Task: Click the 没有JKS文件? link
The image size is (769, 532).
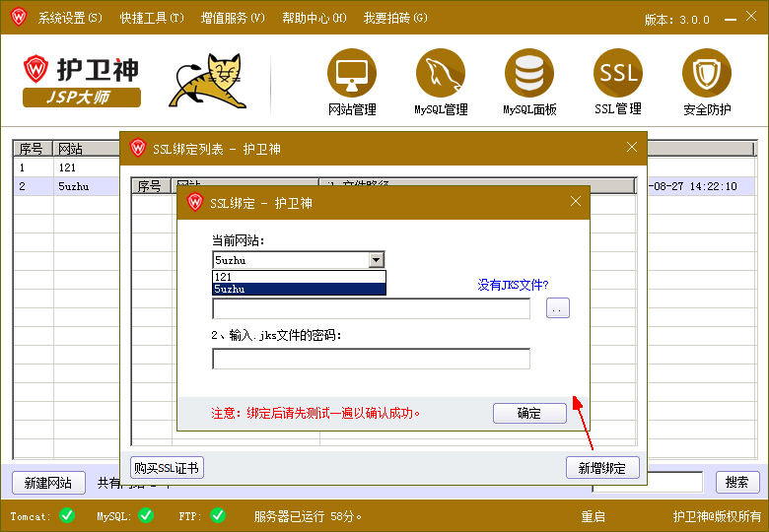Action: click(x=513, y=285)
